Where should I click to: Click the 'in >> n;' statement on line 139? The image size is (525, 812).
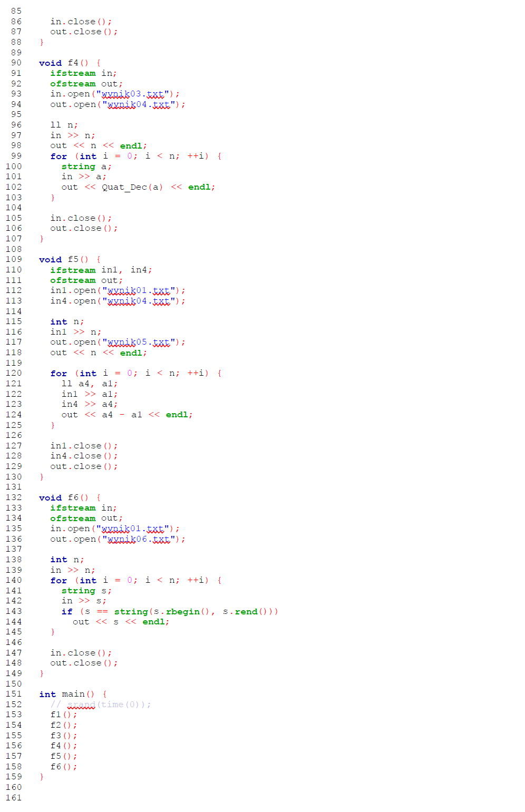point(73,570)
